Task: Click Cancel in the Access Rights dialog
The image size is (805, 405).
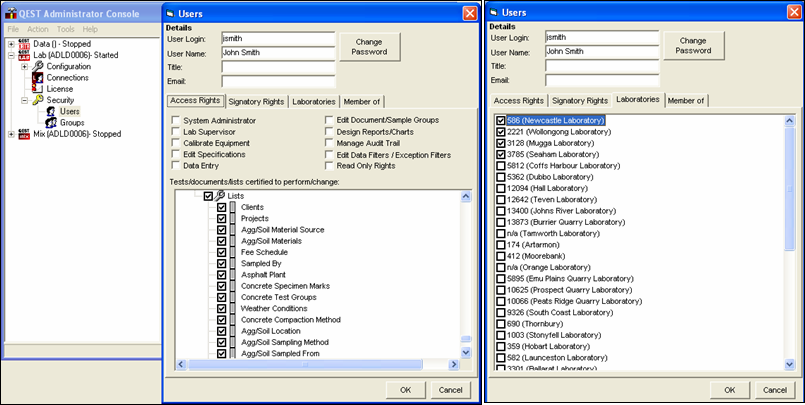Action: tap(450, 389)
